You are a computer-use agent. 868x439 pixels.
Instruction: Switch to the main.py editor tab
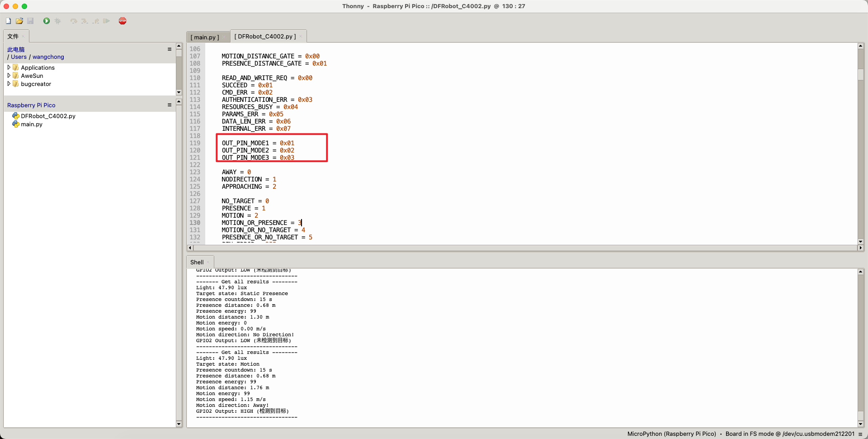click(205, 37)
